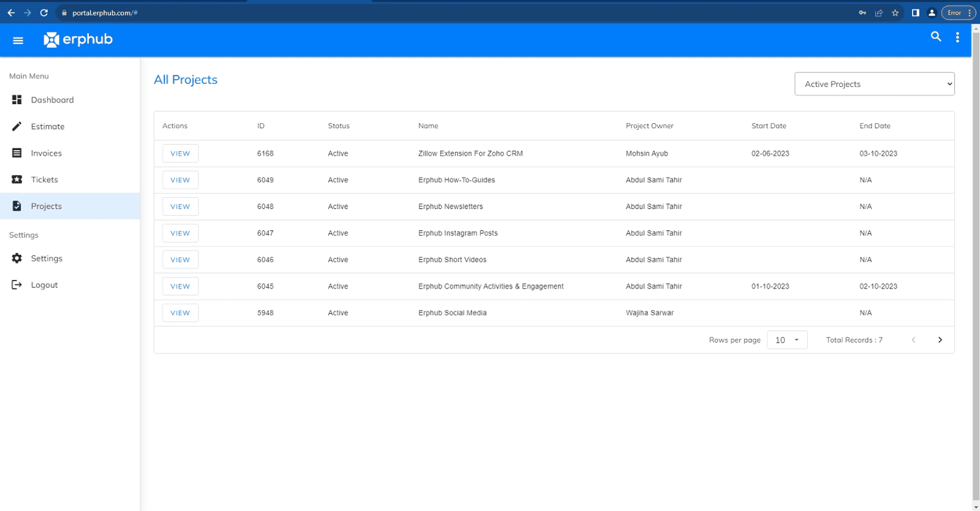Click end date 03-10-2023
The image size is (980, 511).
click(x=878, y=154)
